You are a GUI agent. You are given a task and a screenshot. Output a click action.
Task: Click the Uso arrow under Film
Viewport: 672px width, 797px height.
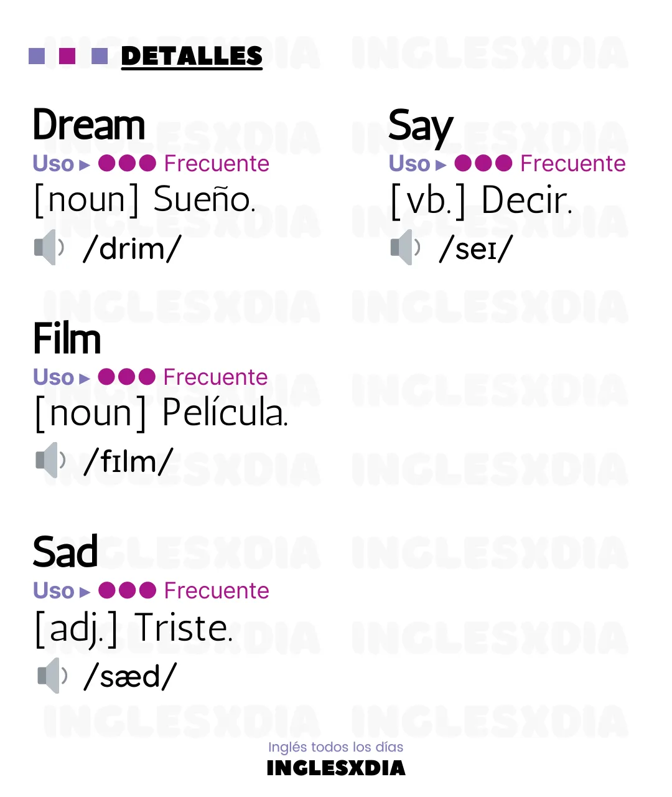[85, 379]
